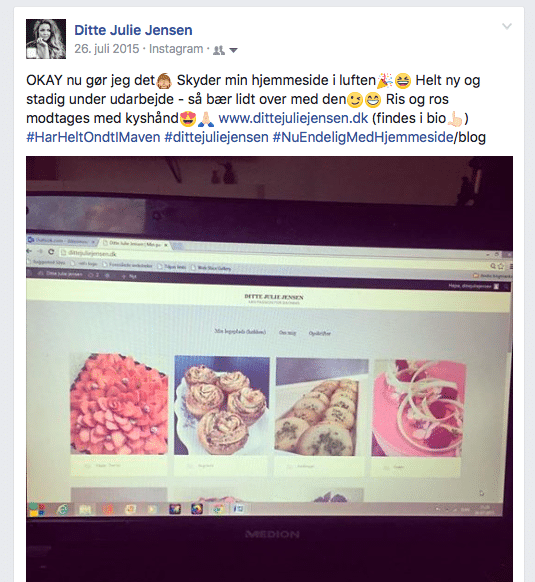Select the Om mig menu item in the photo
The width and height of the screenshot is (535, 582).
(288, 333)
